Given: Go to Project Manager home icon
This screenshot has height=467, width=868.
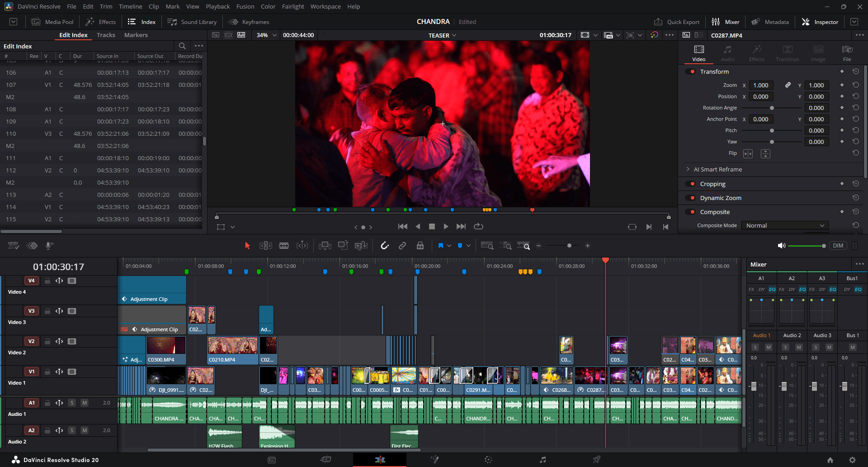Looking at the screenshot, I should pyautogui.click(x=830, y=460).
